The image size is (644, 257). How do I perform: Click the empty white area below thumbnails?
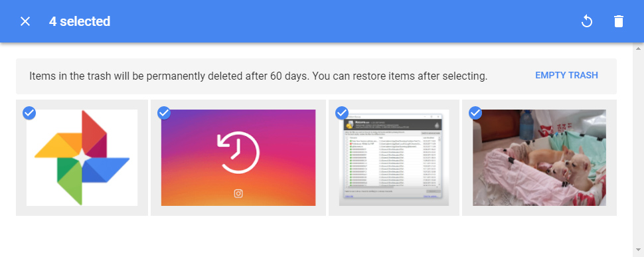316,236
